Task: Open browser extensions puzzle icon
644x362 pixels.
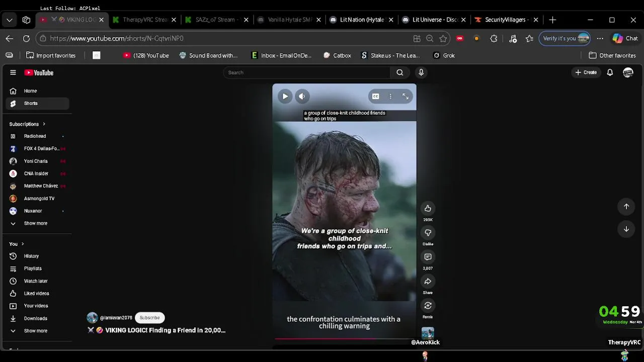Action: 494,38
